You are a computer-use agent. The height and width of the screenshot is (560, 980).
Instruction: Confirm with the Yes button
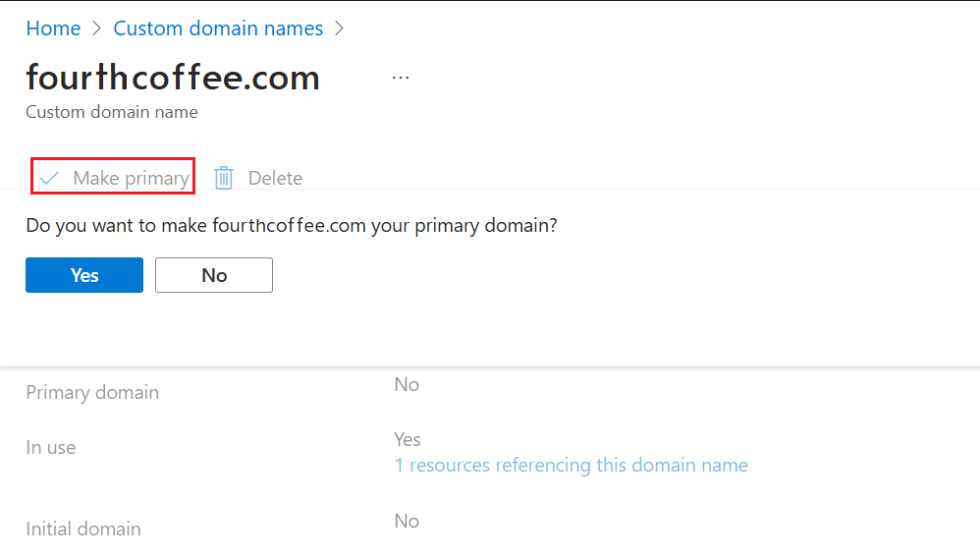tap(84, 275)
